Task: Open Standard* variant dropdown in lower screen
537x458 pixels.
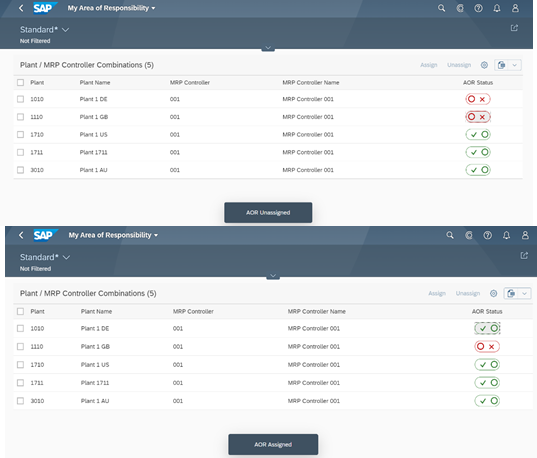Action: tap(45, 257)
